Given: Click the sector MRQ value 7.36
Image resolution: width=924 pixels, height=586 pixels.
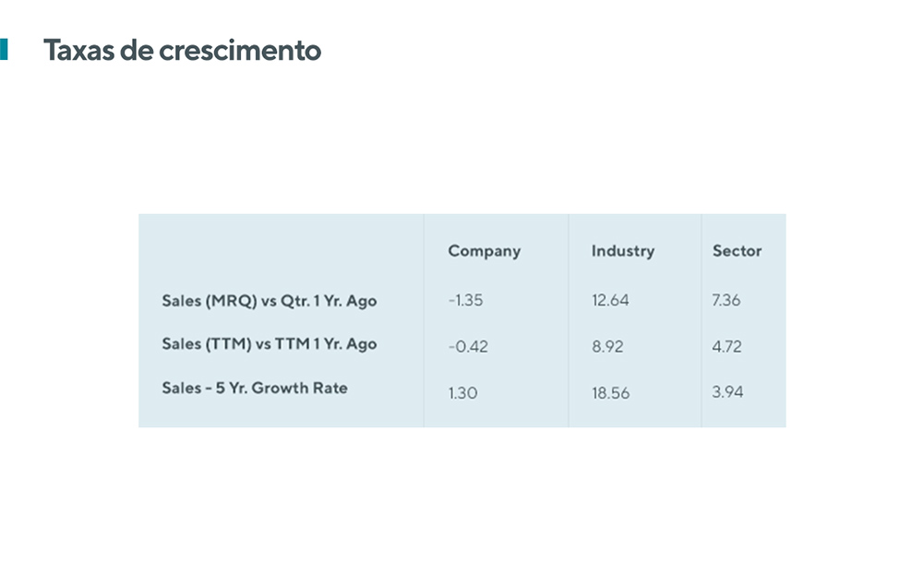Looking at the screenshot, I should pos(726,300).
